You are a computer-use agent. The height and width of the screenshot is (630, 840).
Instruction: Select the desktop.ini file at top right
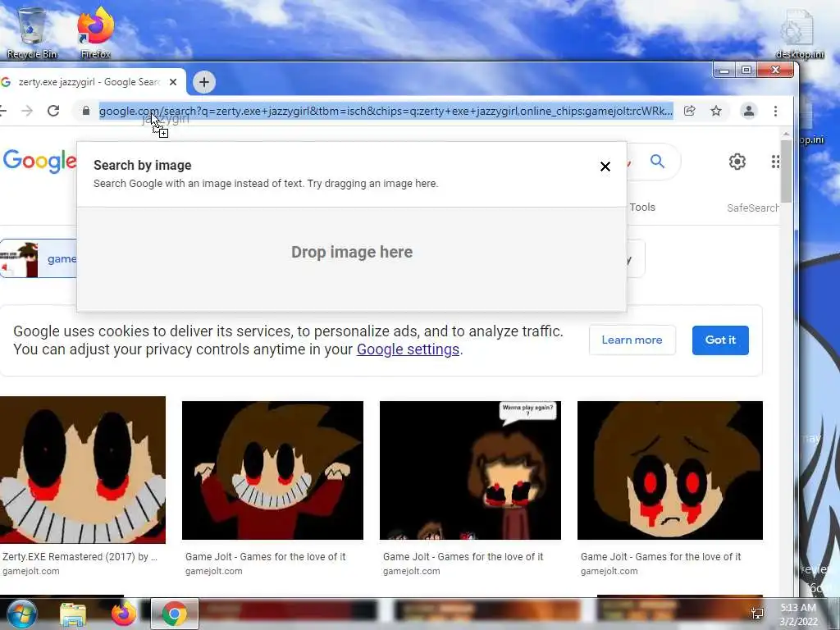799,33
